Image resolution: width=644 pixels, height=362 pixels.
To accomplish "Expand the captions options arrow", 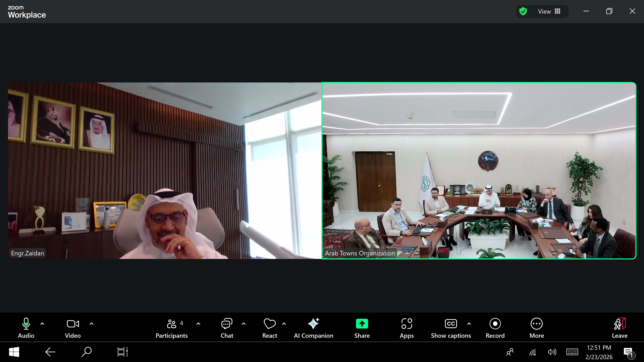I will point(469,324).
